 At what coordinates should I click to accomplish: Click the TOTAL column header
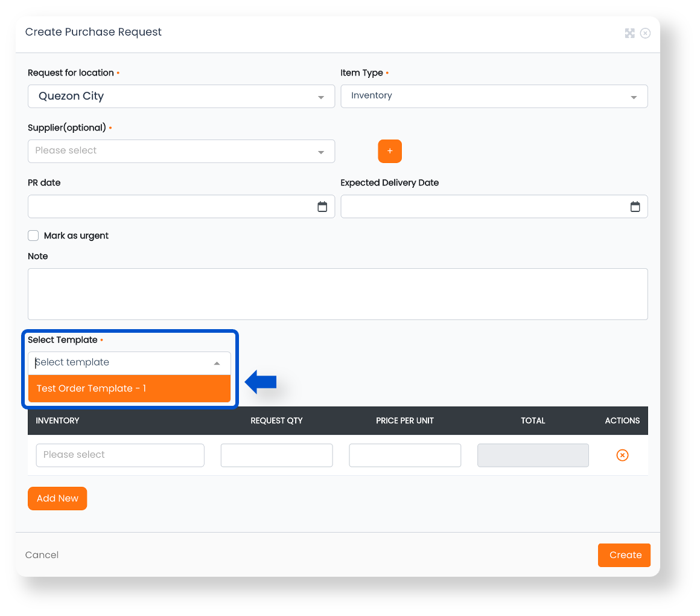533,420
